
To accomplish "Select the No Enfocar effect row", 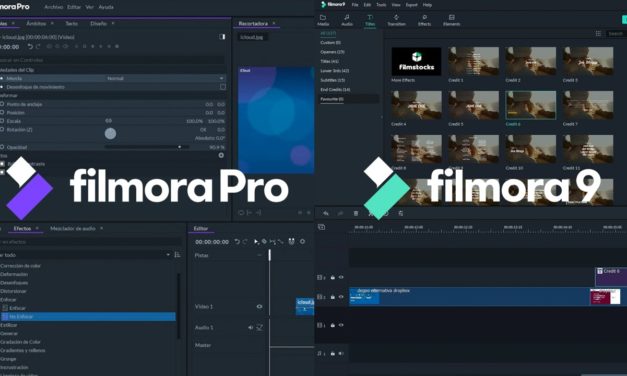I will [x=88, y=316].
